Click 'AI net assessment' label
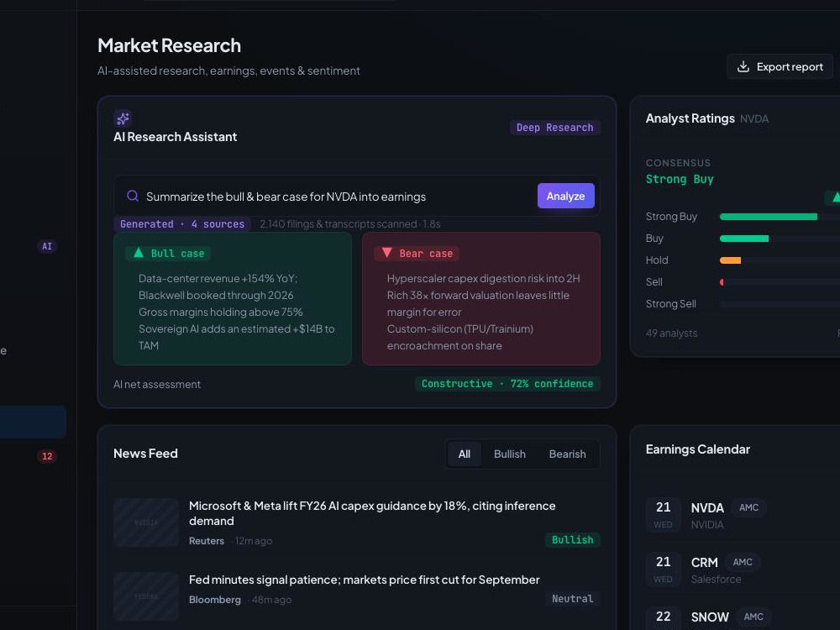The image size is (840, 630). (157, 384)
